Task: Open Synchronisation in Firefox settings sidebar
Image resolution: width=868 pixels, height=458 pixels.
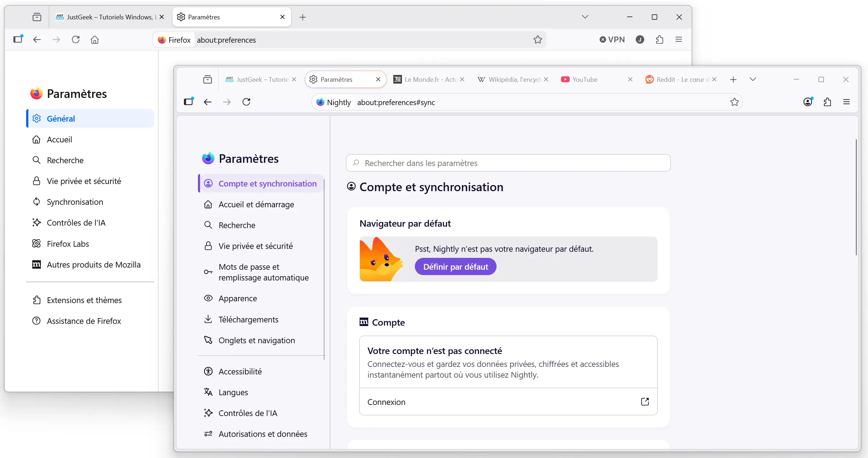Action: pos(90,202)
